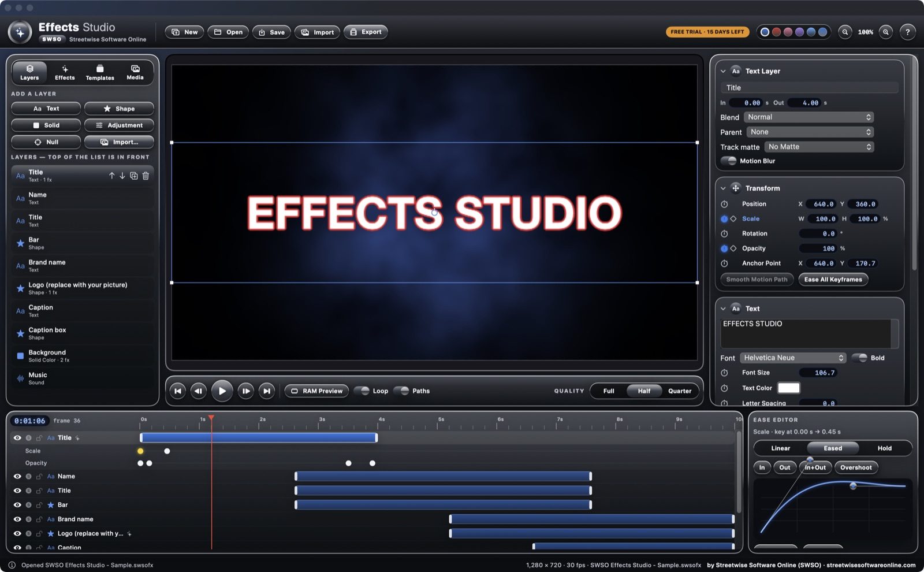Screen dimensions: 924x572
Task: Switch to the Media tab
Action: [x=135, y=72]
